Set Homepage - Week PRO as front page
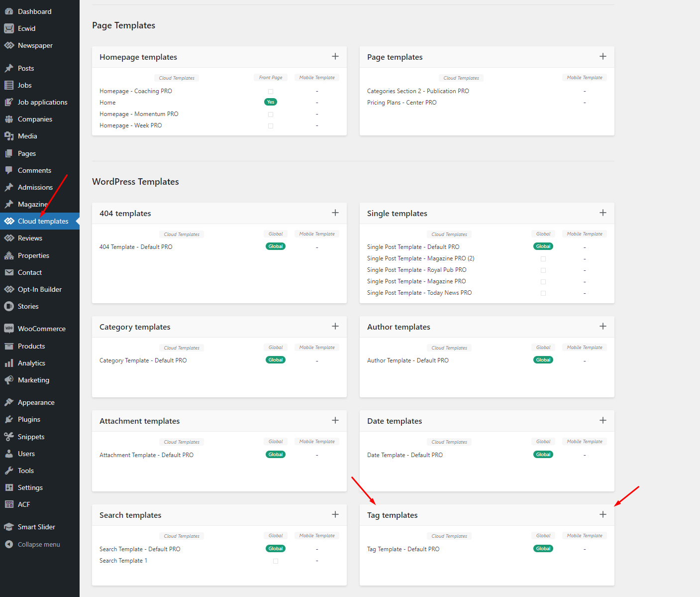This screenshot has width=700, height=597. coord(271,126)
